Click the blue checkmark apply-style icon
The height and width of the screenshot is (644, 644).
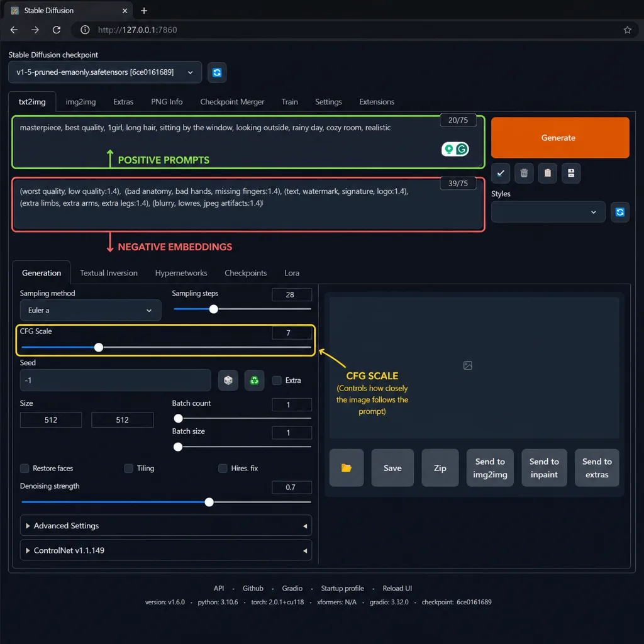[x=500, y=173]
